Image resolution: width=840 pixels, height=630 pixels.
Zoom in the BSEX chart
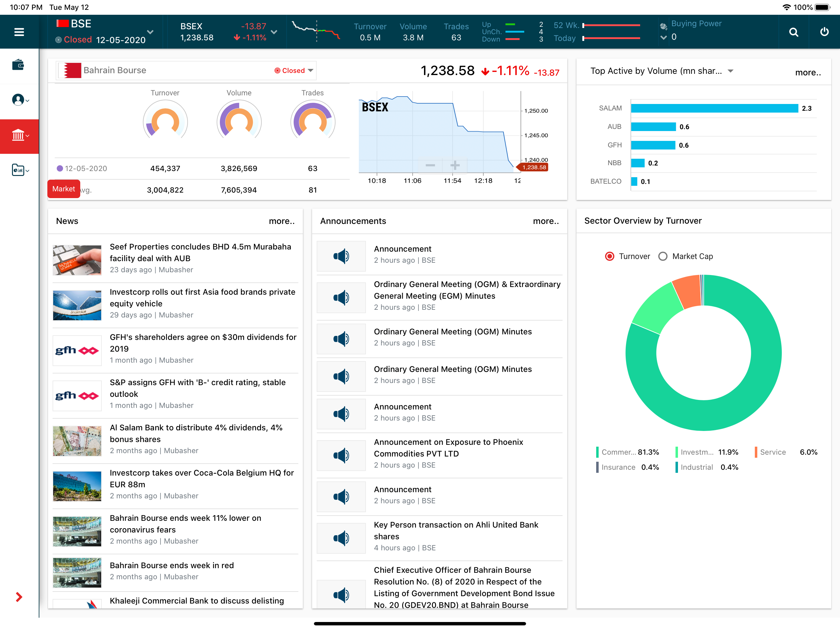455,165
